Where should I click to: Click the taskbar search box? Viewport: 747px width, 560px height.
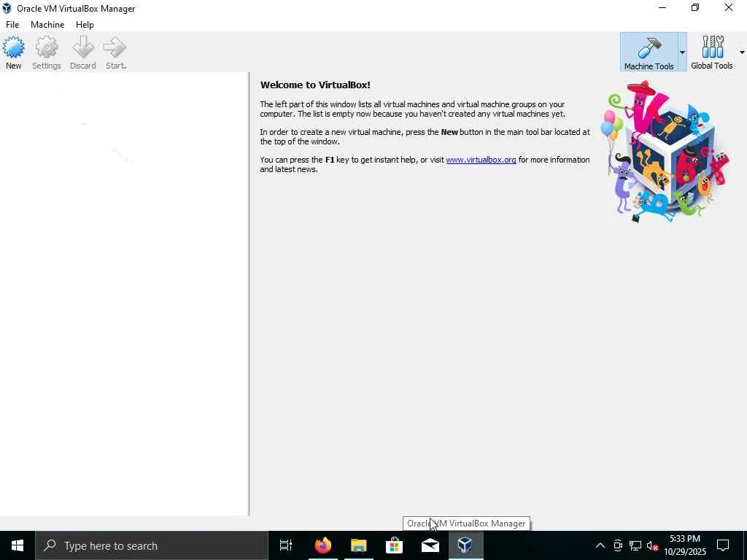pos(152,545)
